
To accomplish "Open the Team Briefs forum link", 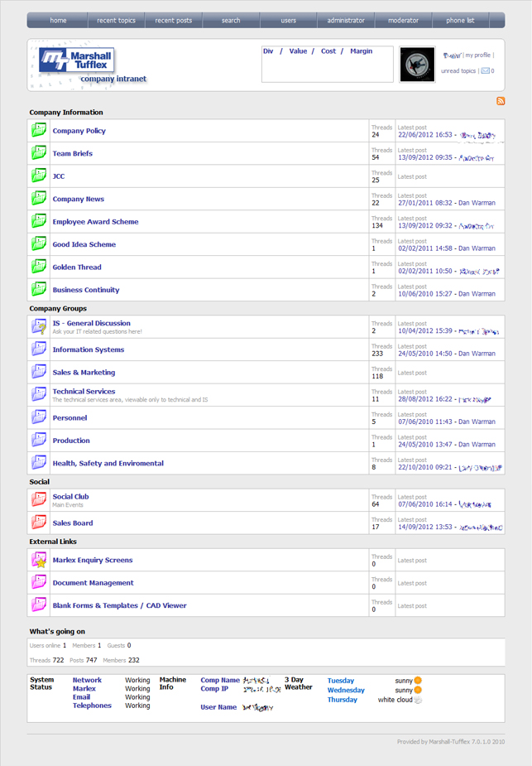I will (x=73, y=153).
